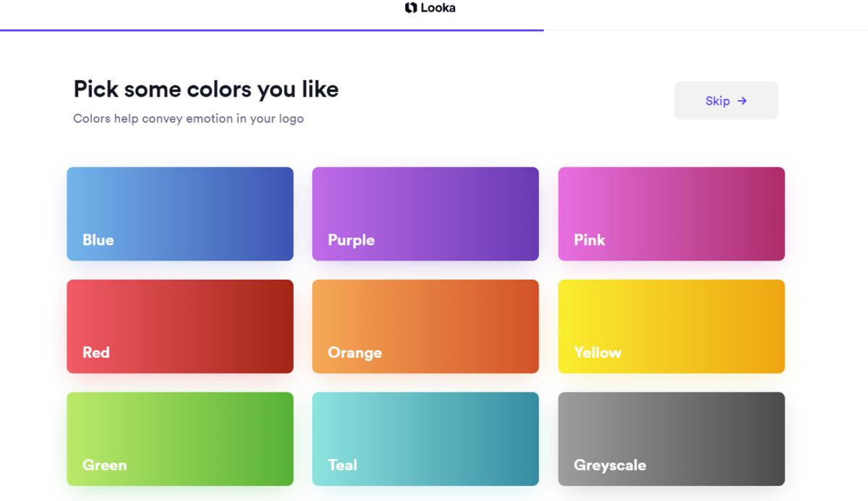The width and height of the screenshot is (868, 501).
Task: Choose the Purple color card
Action: click(x=425, y=214)
